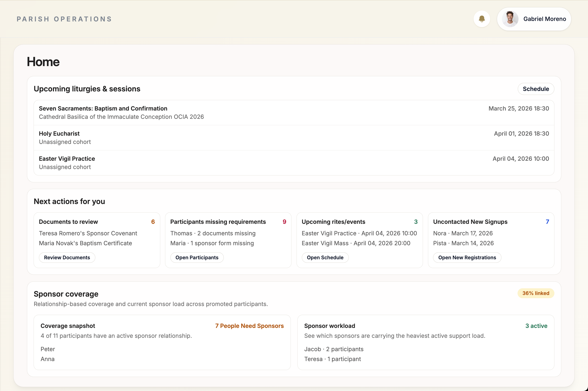Click Jacob 2 participants workload entry
The height and width of the screenshot is (391, 588).
tap(334, 349)
